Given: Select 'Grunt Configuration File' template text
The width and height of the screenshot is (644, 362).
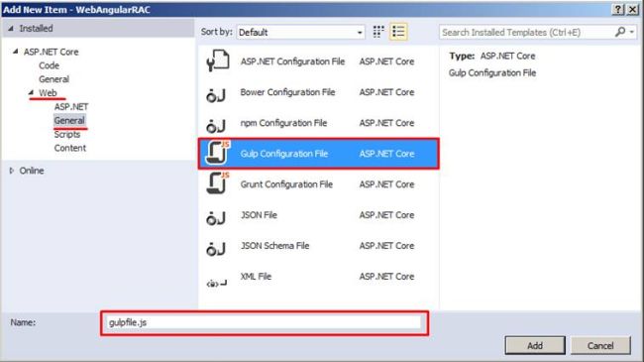Looking at the screenshot, I should point(286,184).
